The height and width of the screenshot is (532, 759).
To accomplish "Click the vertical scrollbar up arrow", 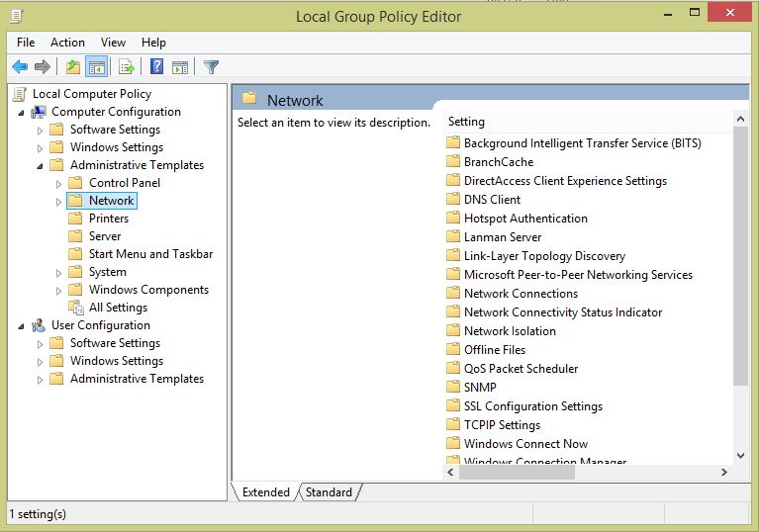I will 740,119.
